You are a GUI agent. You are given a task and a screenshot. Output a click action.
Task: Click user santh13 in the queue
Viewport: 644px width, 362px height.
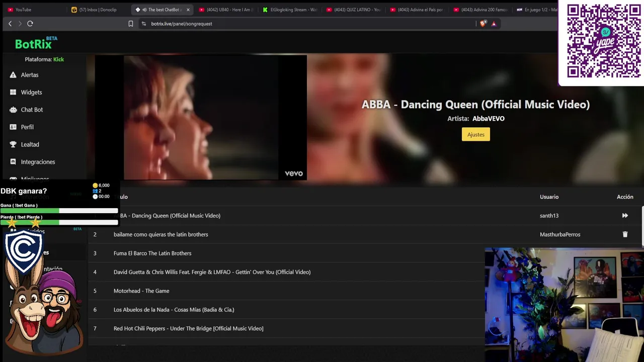pyautogui.click(x=549, y=216)
